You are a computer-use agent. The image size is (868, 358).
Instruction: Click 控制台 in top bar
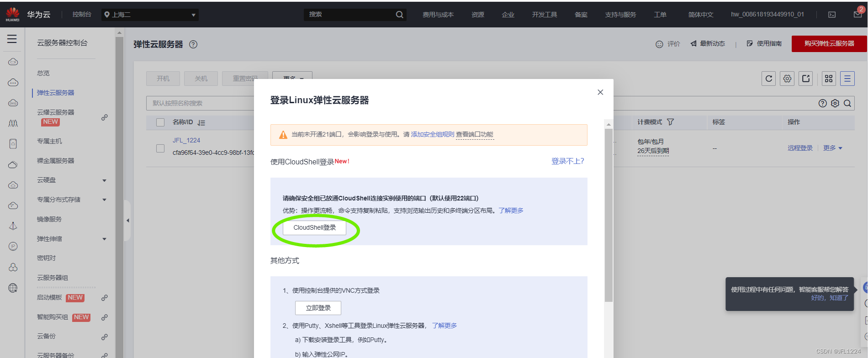[x=82, y=15]
